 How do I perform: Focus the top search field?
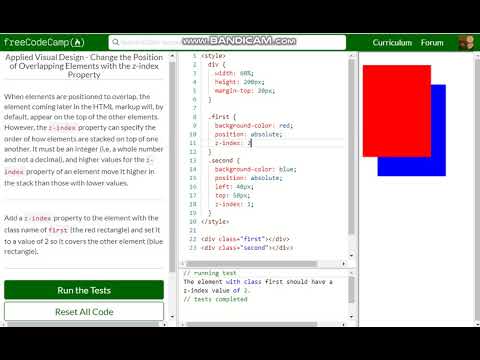pyautogui.click(x=227, y=42)
